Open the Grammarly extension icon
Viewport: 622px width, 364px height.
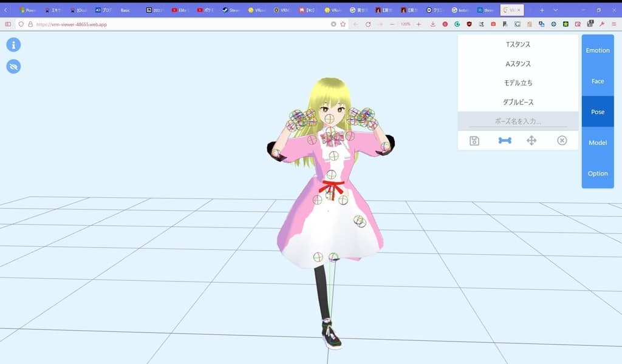[x=457, y=24]
